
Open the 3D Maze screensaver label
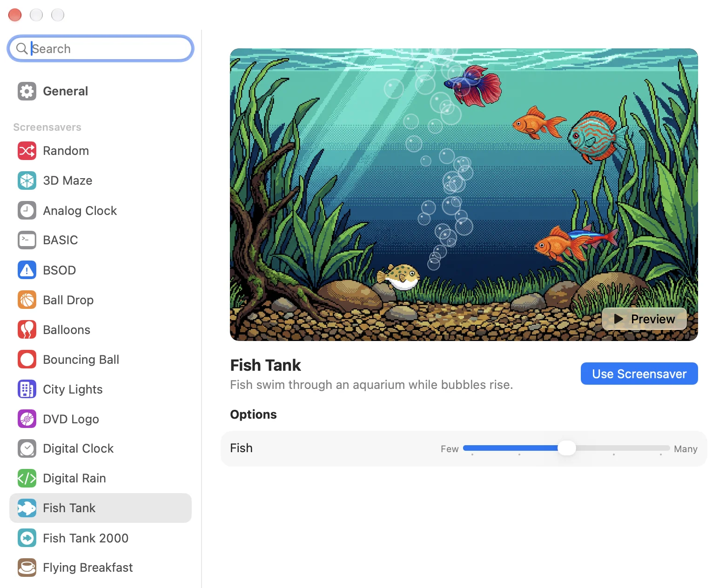click(x=67, y=180)
